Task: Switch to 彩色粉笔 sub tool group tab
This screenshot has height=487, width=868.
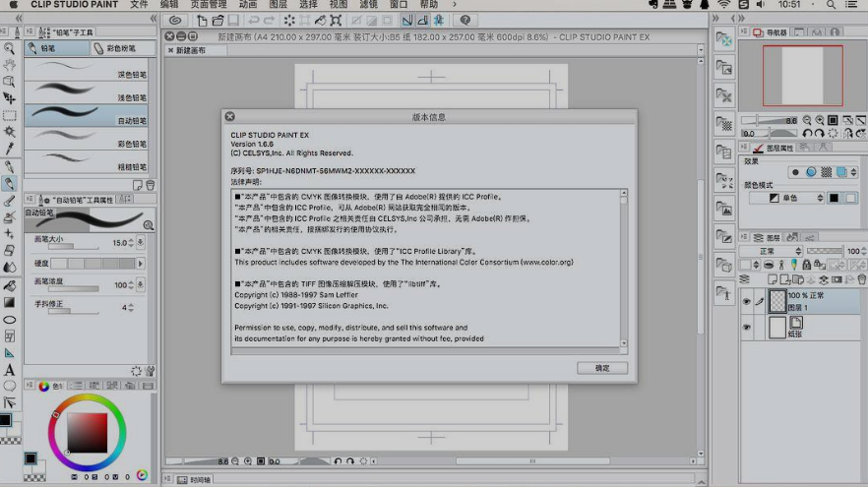Action: click(122, 48)
